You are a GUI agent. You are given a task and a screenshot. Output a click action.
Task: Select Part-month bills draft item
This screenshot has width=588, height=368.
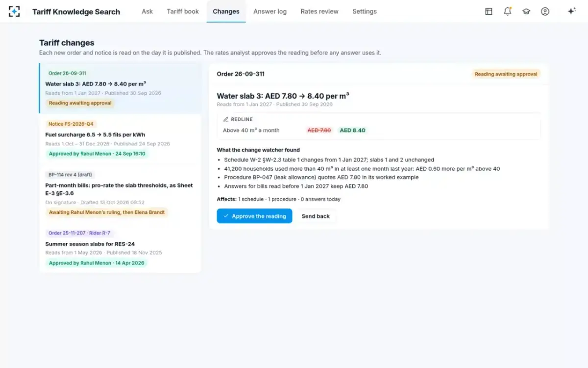(120, 194)
